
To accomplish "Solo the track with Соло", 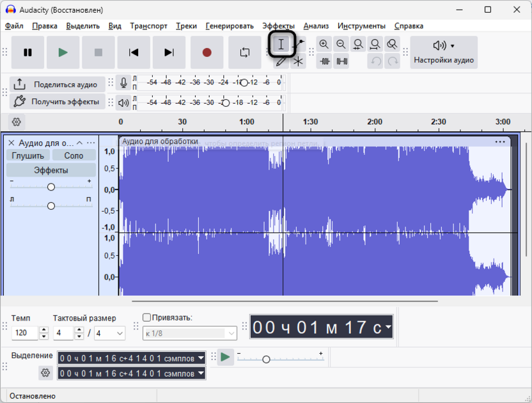I will pyautogui.click(x=74, y=155).
